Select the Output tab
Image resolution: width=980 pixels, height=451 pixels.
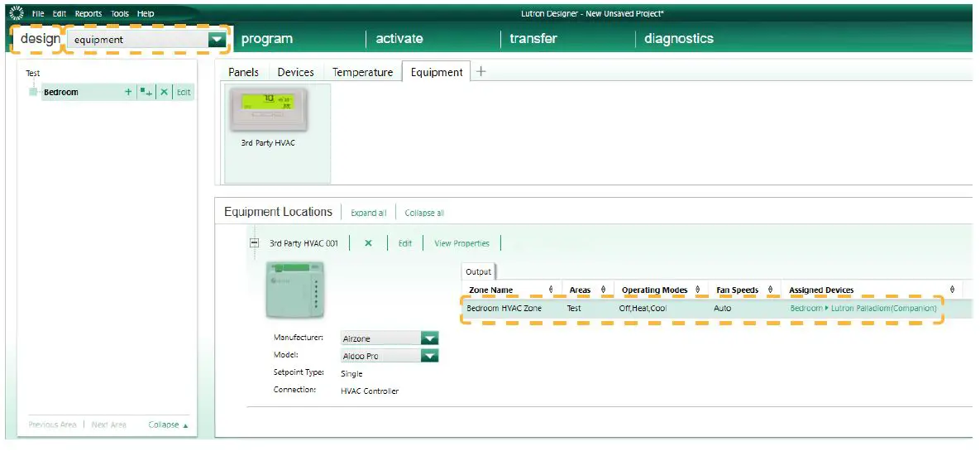[478, 272]
